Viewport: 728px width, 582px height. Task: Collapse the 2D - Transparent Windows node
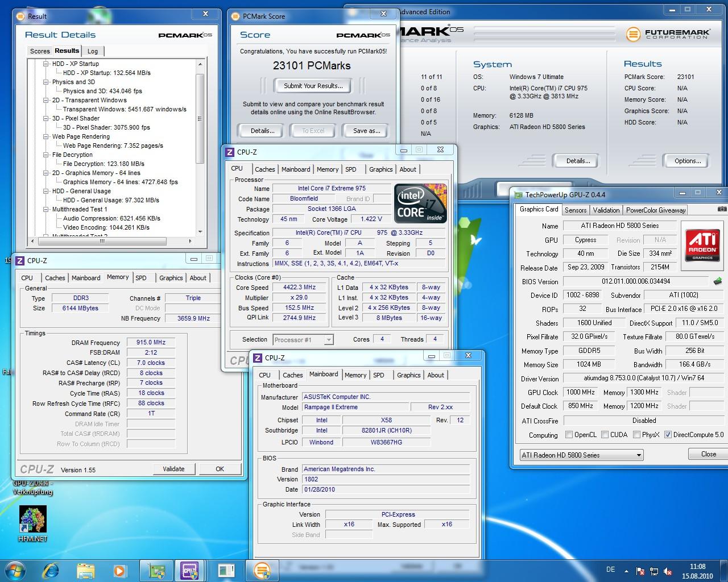tap(46, 100)
